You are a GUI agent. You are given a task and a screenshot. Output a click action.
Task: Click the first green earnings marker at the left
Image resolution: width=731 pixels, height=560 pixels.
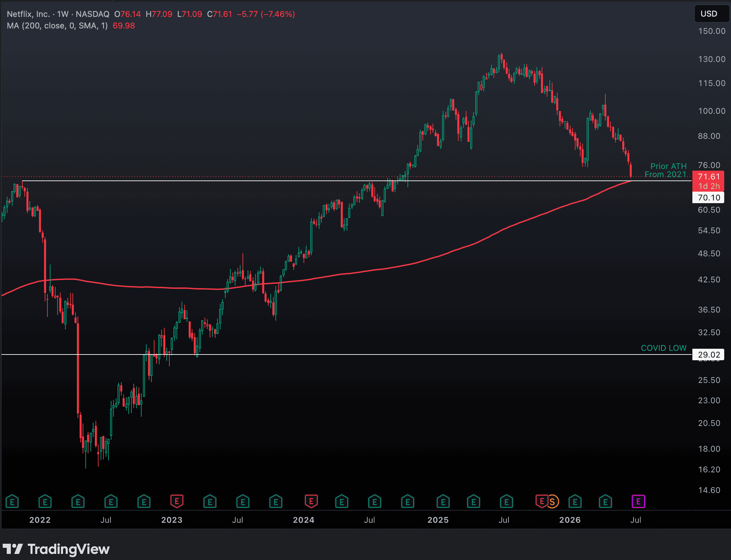pyautogui.click(x=12, y=501)
